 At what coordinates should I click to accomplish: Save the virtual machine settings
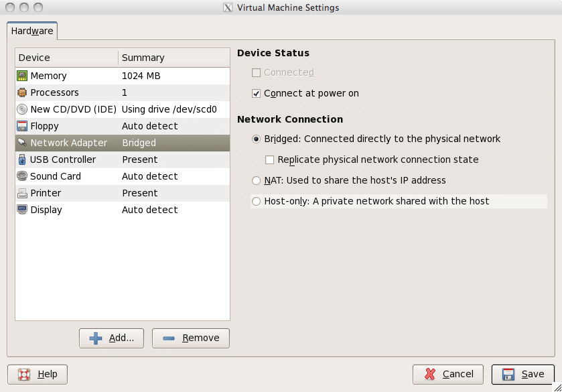pyautogui.click(x=522, y=374)
